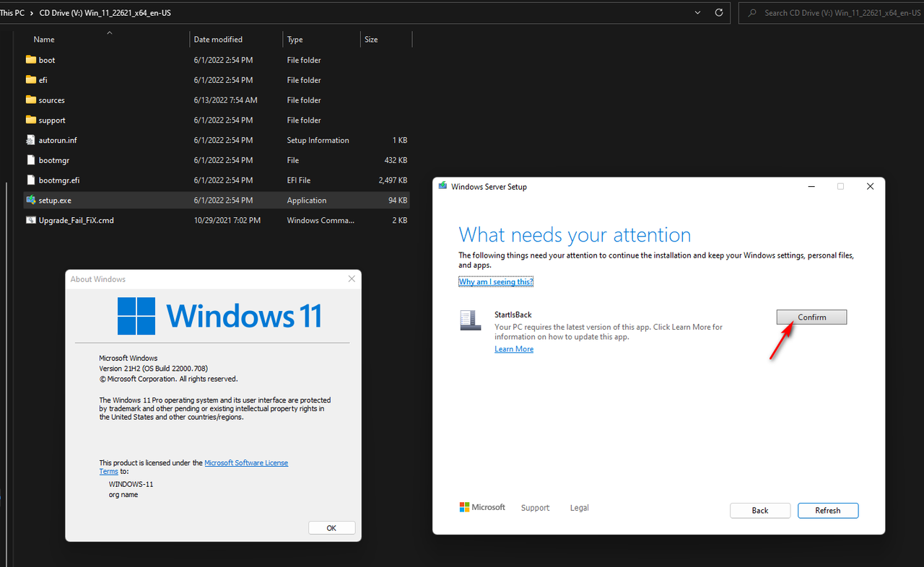Sort files by the Name column
This screenshot has width=924, height=567.
(44, 40)
